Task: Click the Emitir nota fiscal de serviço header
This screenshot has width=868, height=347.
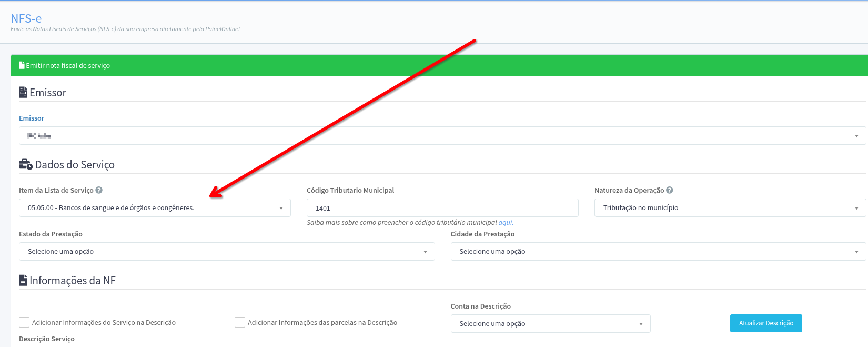Action: tap(68, 66)
